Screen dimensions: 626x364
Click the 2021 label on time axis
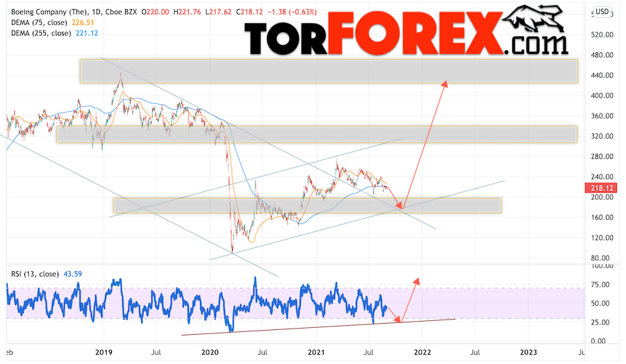click(316, 352)
